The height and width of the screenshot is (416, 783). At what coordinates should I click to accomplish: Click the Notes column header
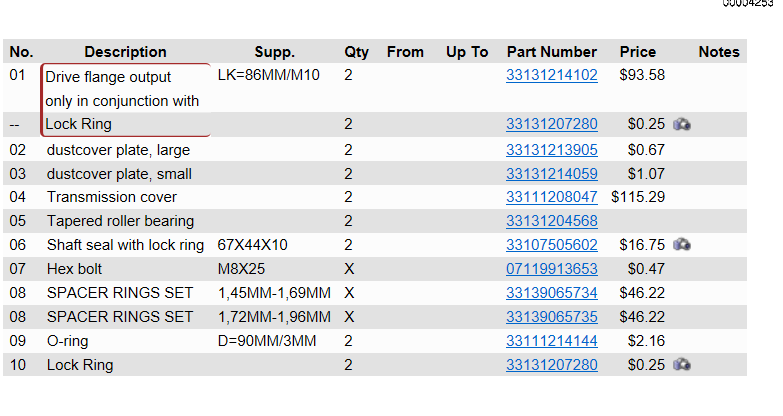[719, 52]
